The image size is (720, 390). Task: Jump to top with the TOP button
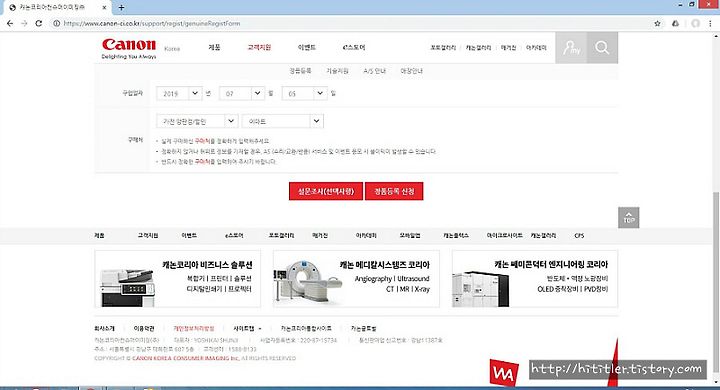point(629,217)
